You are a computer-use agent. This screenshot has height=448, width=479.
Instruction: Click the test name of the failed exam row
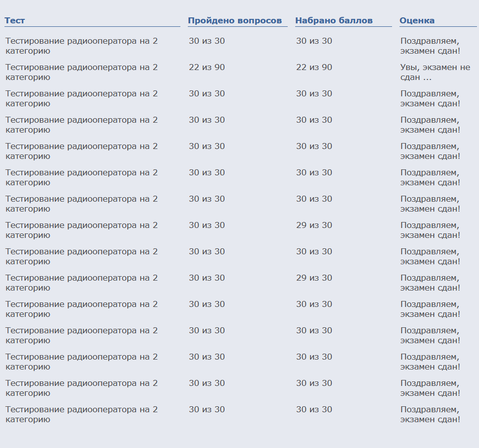tap(81, 72)
